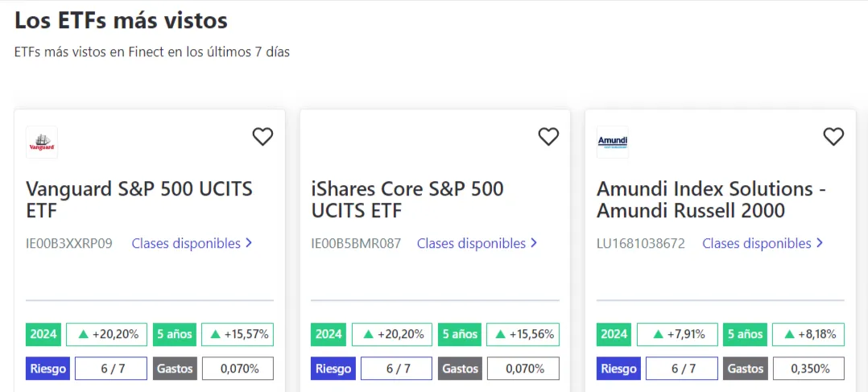Click Vanguard 5 años +15,57% up arrow
The width and height of the screenshot is (868, 392).
coord(215,334)
